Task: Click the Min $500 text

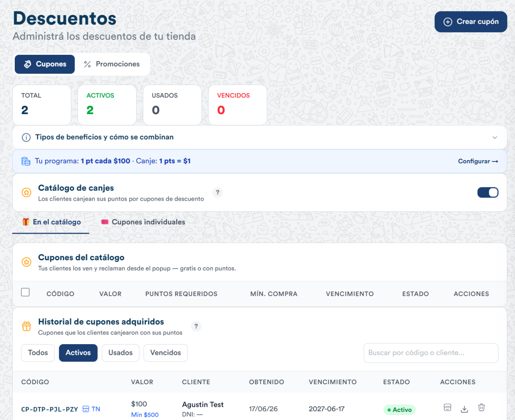Action: pyautogui.click(x=145, y=415)
